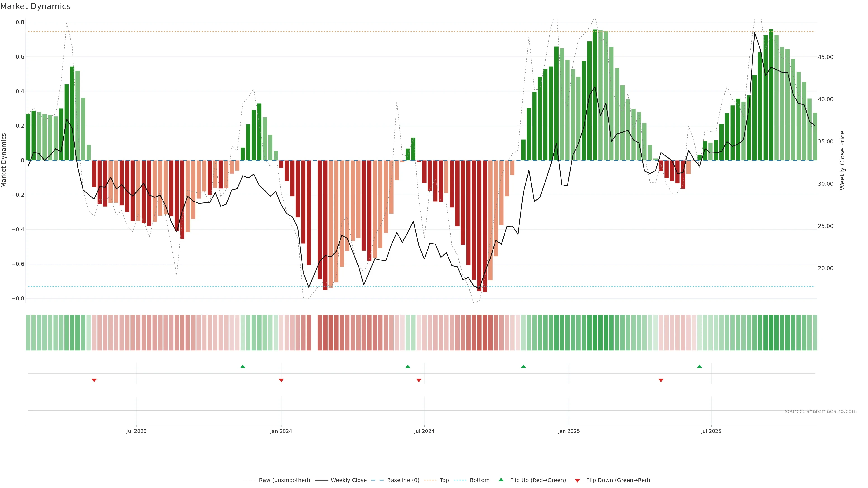Click the Weekly Close Price axis title
Image resolution: width=868 pixels, height=488 pixels.
(842, 160)
